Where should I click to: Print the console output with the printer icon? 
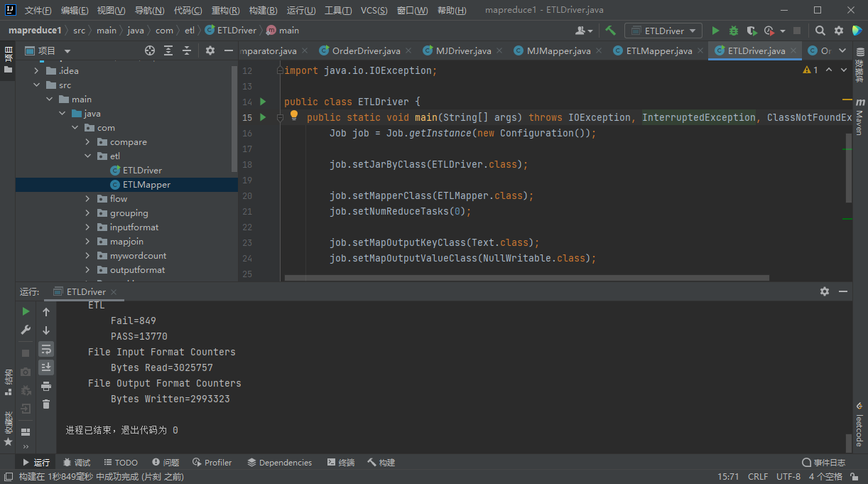click(x=46, y=386)
